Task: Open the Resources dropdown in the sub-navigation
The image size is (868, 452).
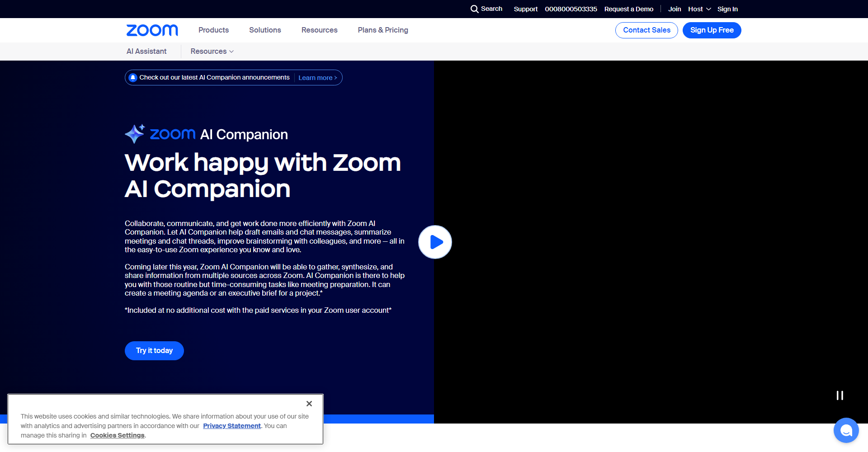Action: click(x=212, y=51)
